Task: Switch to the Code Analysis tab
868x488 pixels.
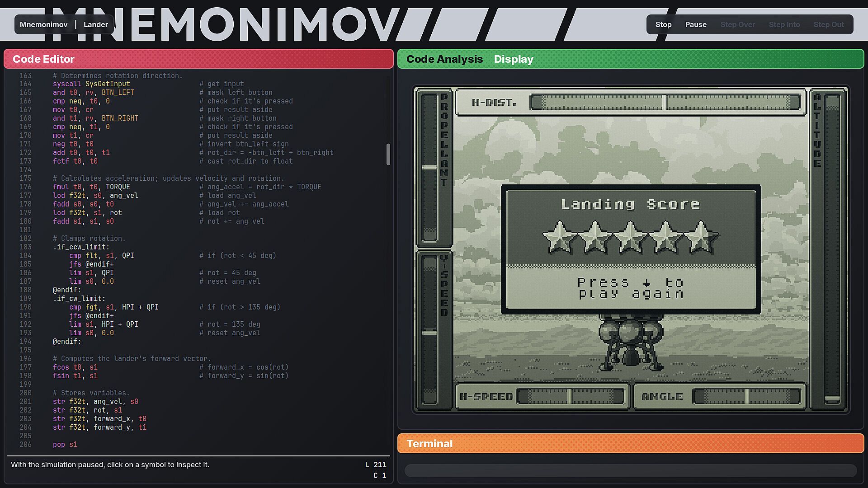Action: click(x=444, y=59)
